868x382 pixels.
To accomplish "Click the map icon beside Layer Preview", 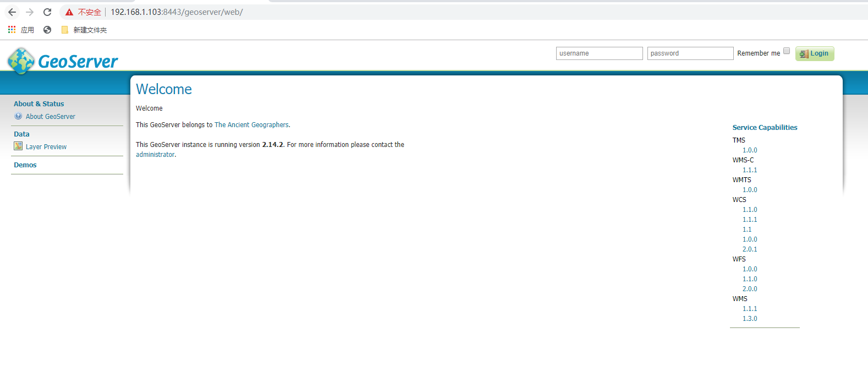I will pos(18,146).
